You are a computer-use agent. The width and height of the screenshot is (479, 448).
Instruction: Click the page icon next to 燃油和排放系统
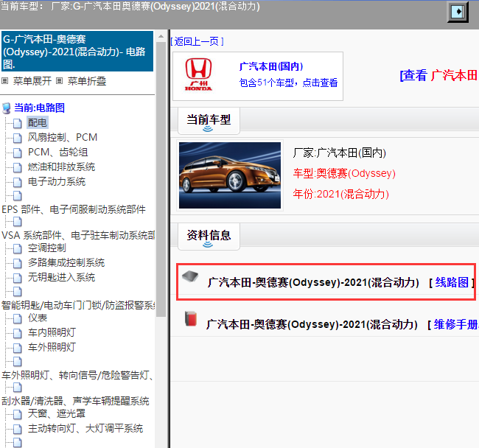[18, 167]
